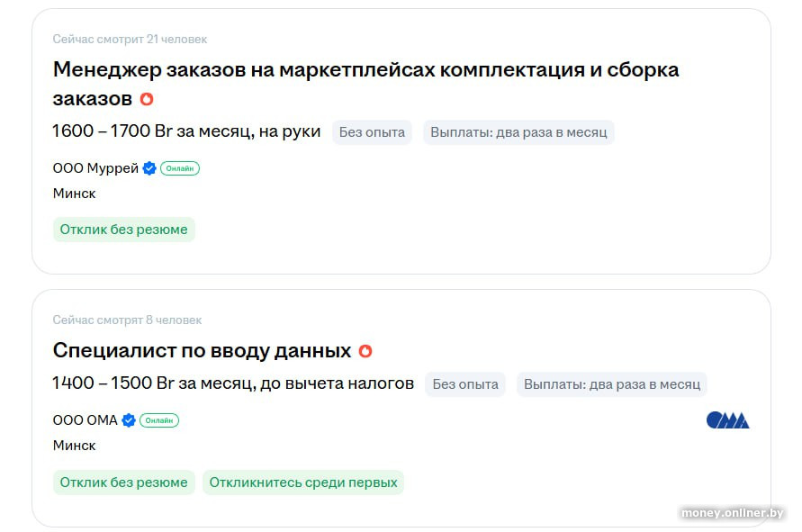The image size is (802, 532).
Task: Click the 1400 – 1500 Br salary text
Action: coord(233,383)
